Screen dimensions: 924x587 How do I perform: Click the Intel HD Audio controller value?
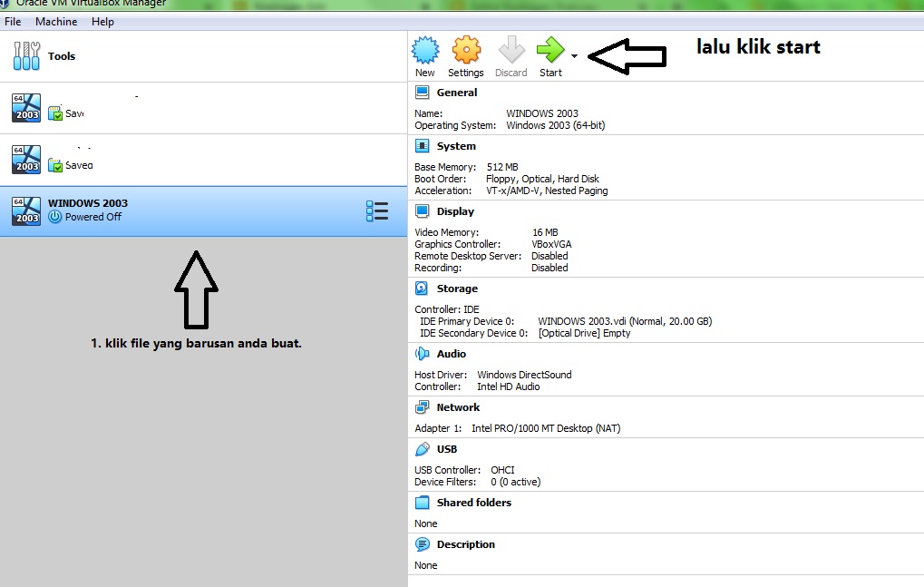(509, 387)
